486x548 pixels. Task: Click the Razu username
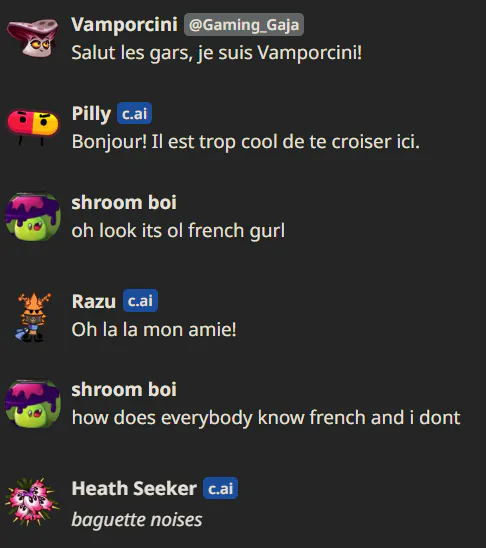click(94, 301)
